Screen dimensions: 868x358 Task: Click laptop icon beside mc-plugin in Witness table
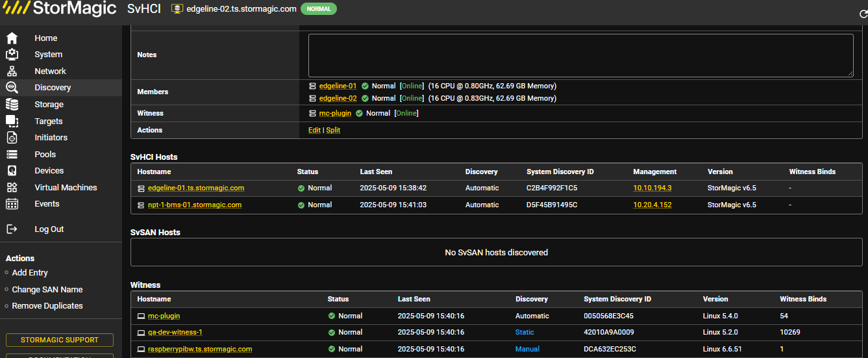click(141, 316)
